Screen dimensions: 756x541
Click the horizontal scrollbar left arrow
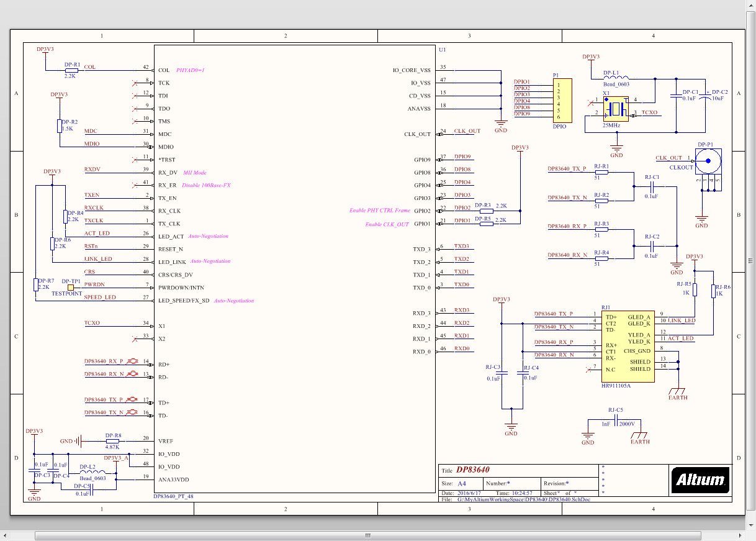[x=5, y=535]
